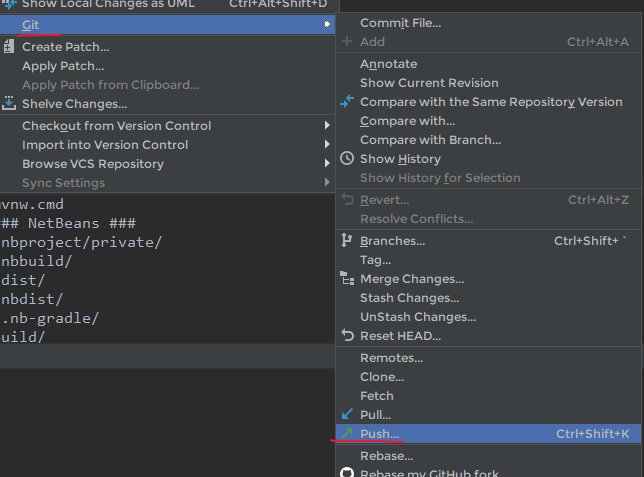Select the Fetch menu entry
Viewport: 644px width, 477px height.
pos(377,396)
